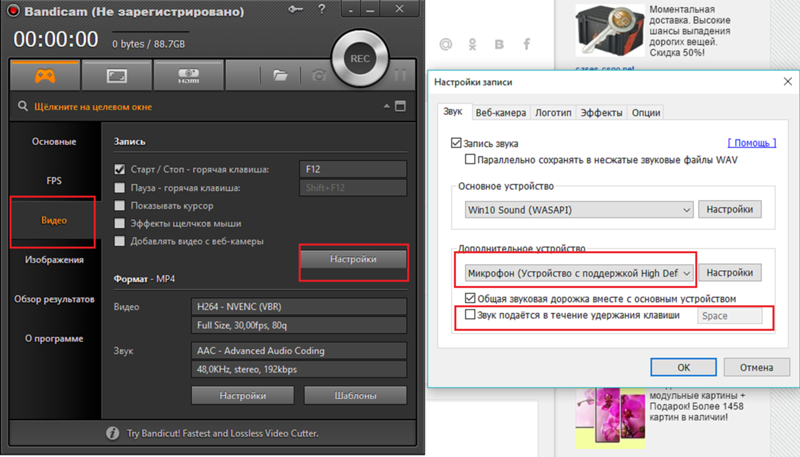Click the F12 hotkey field

tap(353, 169)
